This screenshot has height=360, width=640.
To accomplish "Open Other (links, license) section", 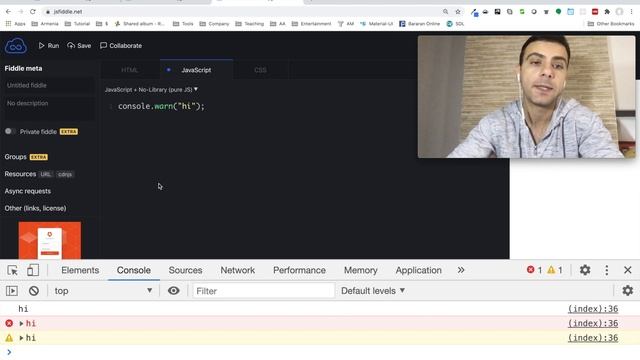I will tap(35, 208).
